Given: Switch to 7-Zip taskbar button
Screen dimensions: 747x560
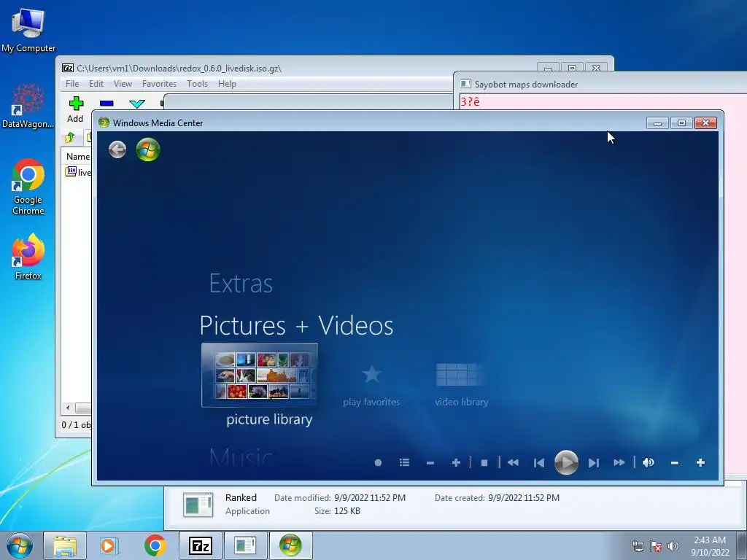Looking at the screenshot, I should click(x=201, y=545).
